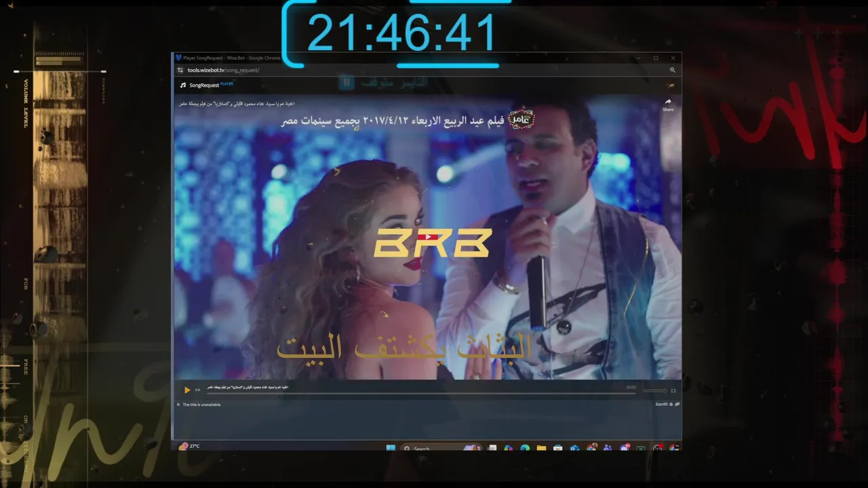Open the zoom magnifier in address bar

673,70
